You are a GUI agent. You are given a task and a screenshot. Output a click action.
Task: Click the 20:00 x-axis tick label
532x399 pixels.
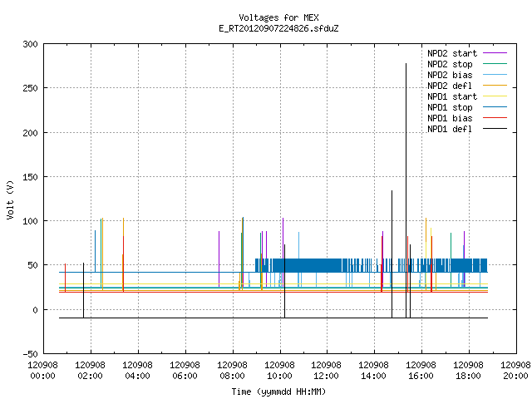[515, 376]
